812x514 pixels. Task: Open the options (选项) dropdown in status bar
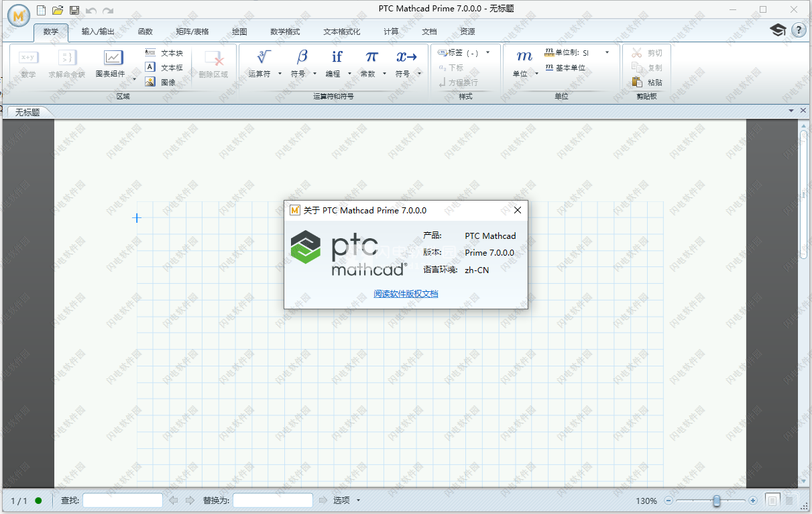(347, 501)
